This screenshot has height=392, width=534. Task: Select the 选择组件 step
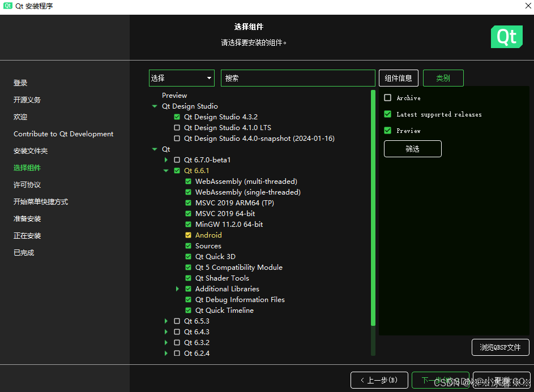click(27, 168)
